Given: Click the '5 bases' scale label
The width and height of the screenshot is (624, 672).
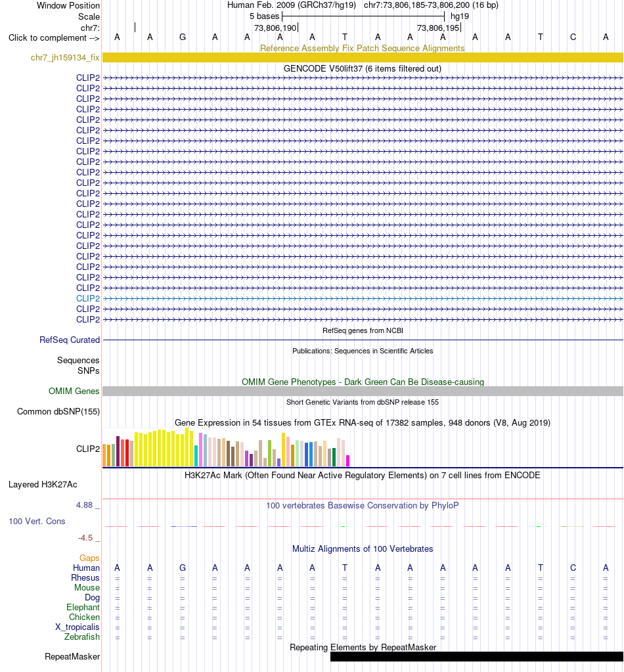Looking at the screenshot, I should click(x=265, y=16).
